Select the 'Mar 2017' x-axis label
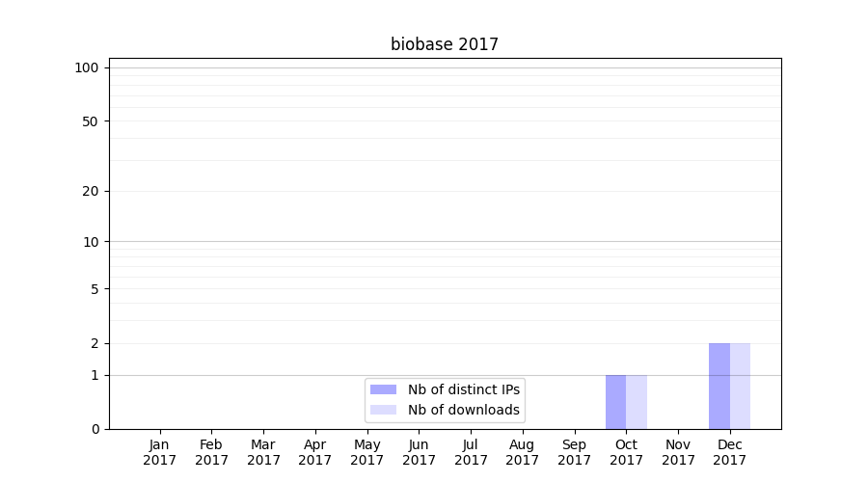 tap(263, 452)
